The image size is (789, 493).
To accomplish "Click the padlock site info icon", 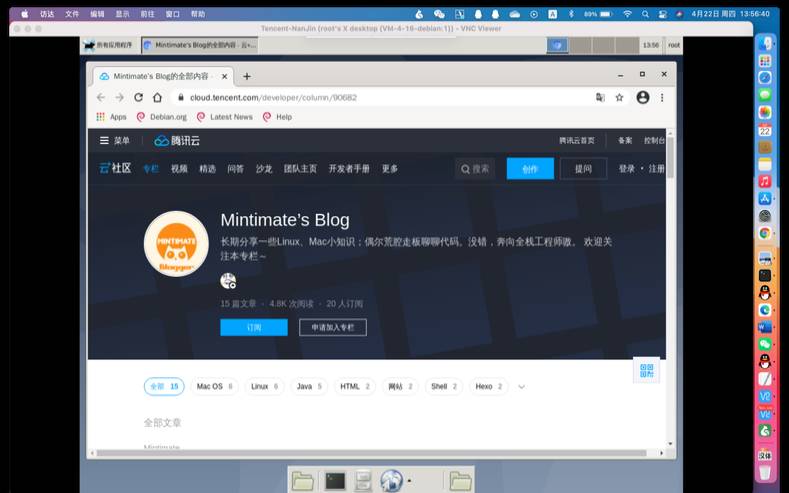I will pyautogui.click(x=181, y=98).
